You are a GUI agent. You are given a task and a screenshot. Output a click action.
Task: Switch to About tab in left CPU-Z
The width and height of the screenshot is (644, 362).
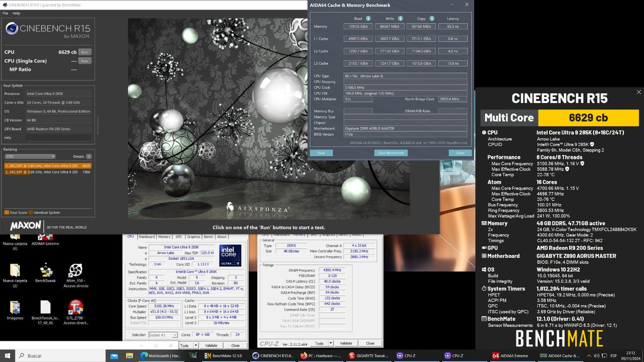[222, 237]
